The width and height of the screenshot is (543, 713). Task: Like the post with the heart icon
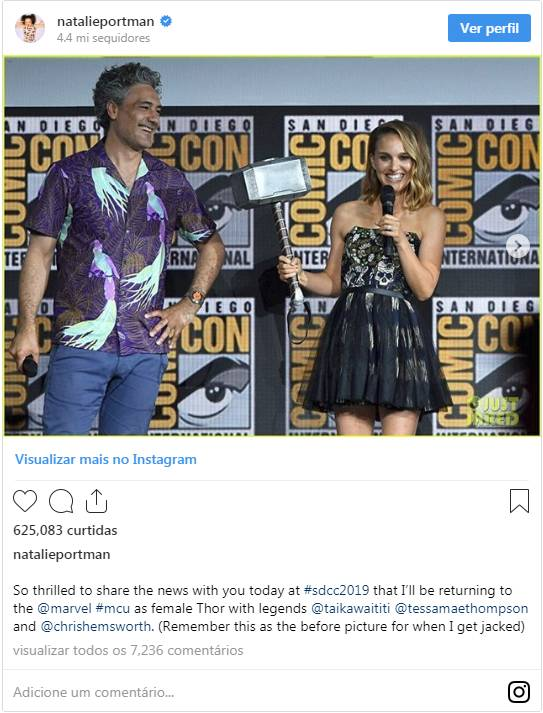pyautogui.click(x=25, y=501)
